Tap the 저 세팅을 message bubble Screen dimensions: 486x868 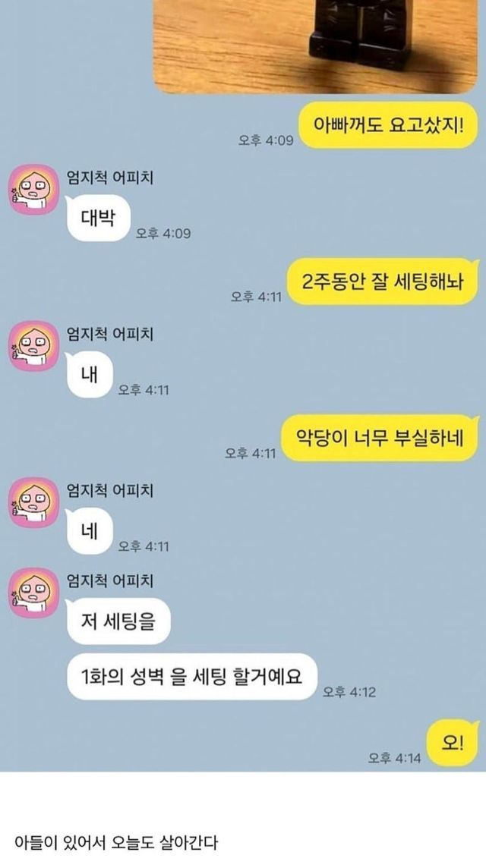point(118,621)
